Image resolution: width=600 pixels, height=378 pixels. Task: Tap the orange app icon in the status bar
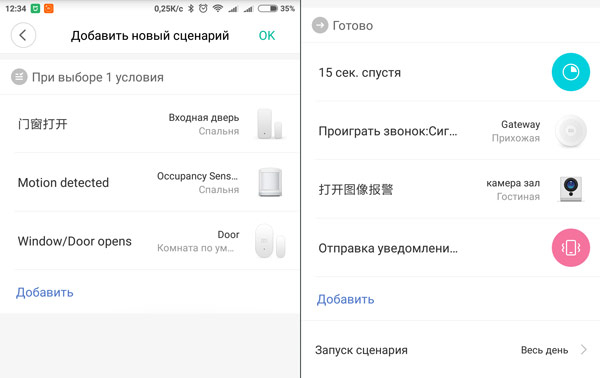point(49,8)
